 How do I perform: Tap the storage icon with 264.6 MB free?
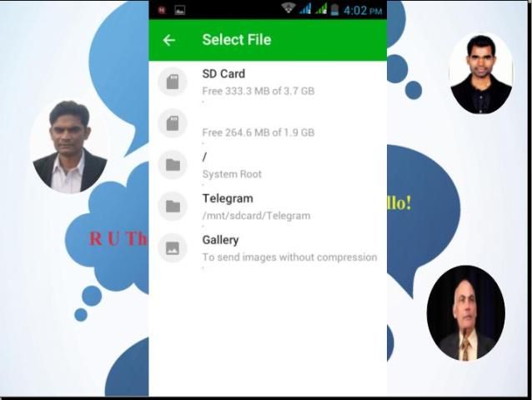[173, 123]
